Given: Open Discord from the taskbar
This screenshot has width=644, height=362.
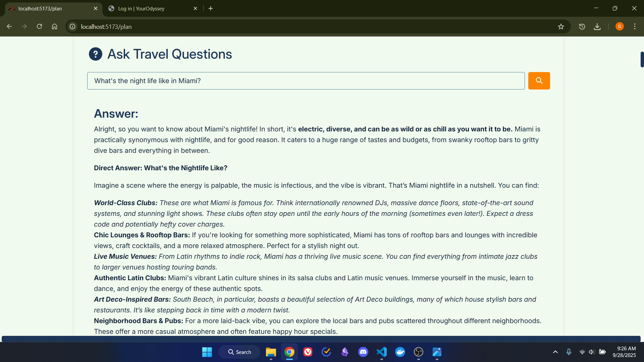Looking at the screenshot, I should click(x=363, y=352).
